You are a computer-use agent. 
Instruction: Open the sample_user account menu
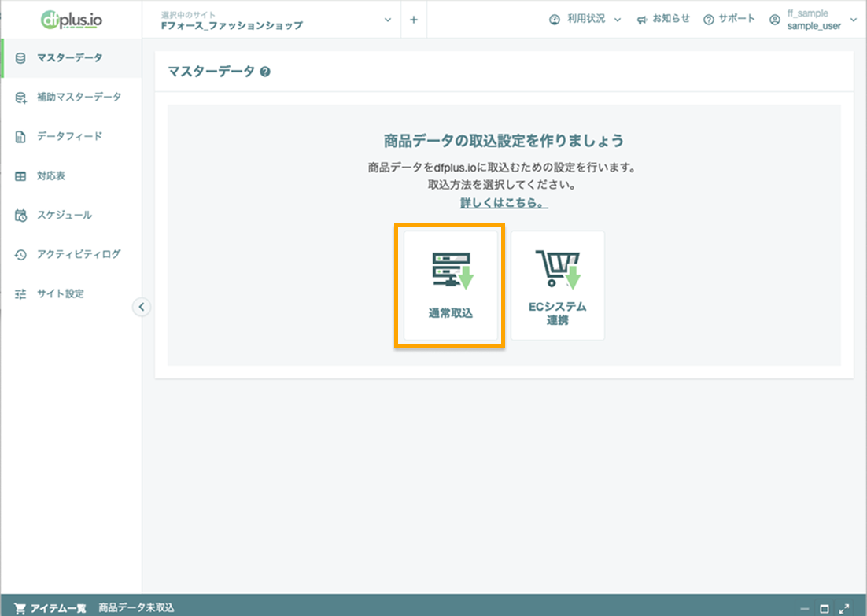[810, 18]
